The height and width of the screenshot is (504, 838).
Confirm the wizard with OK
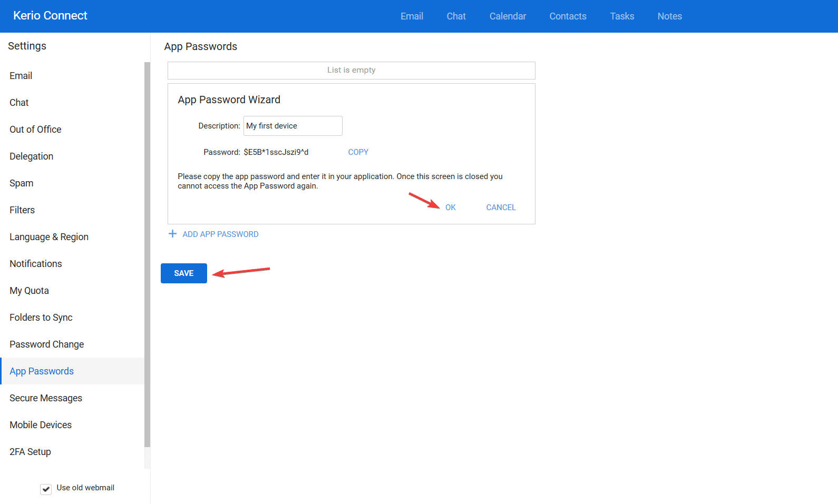coord(450,207)
